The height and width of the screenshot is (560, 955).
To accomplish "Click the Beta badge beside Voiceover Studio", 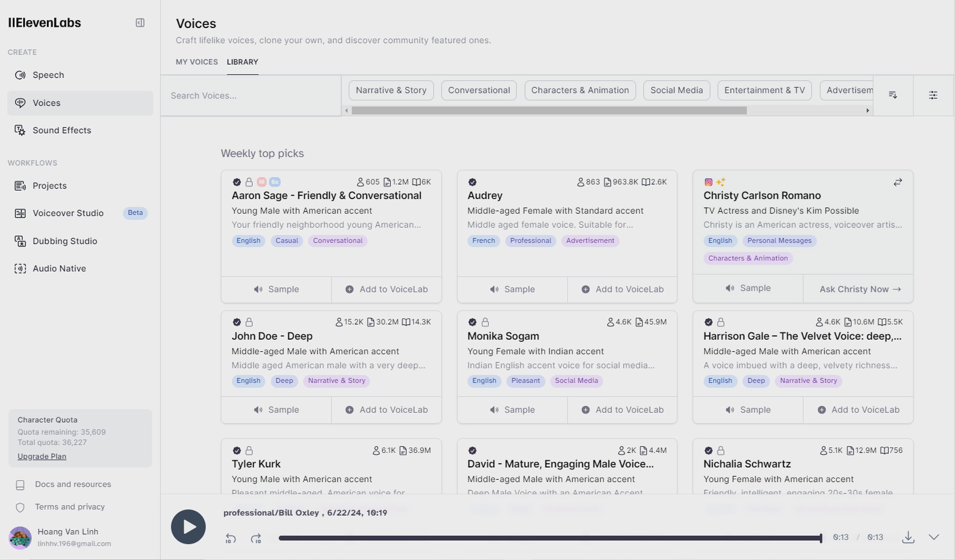I will click(x=135, y=213).
